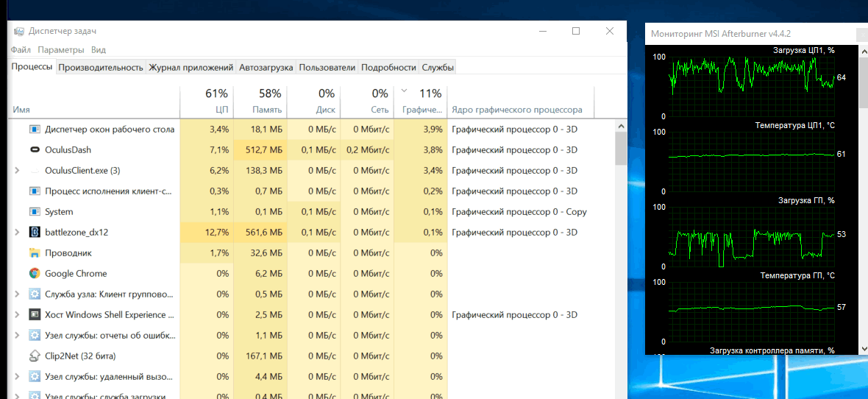The height and width of the screenshot is (399, 868).
Task: Expand the Узел службы: отчеты об ошибках row
Action: click(18, 335)
